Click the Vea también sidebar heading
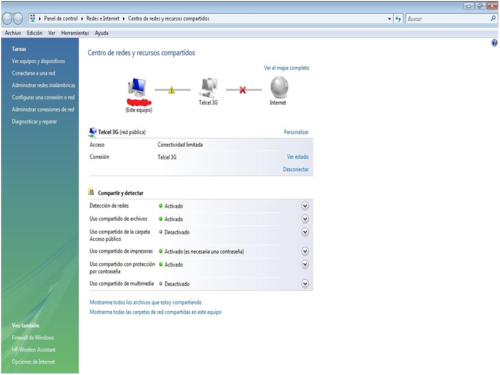 pyautogui.click(x=25, y=325)
